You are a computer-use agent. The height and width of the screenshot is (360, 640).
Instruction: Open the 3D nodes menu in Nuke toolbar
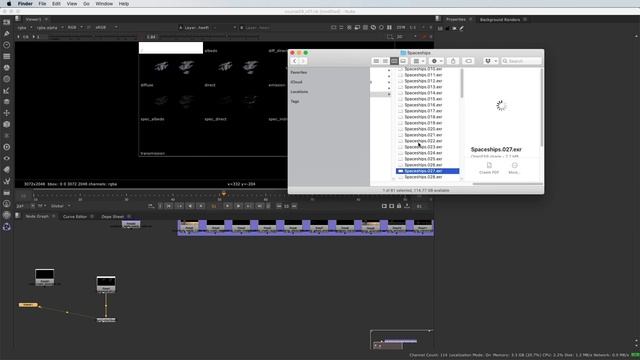coord(7,124)
